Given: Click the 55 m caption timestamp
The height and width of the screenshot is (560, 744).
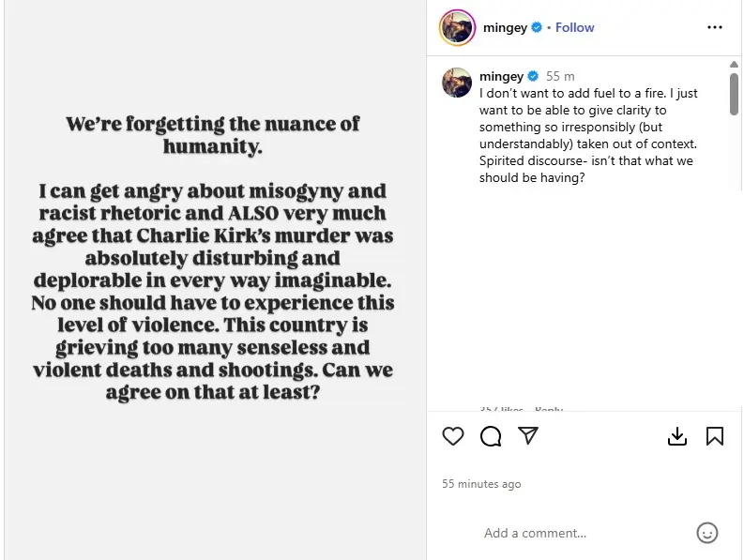Looking at the screenshot, I should [x=560, y=76].
